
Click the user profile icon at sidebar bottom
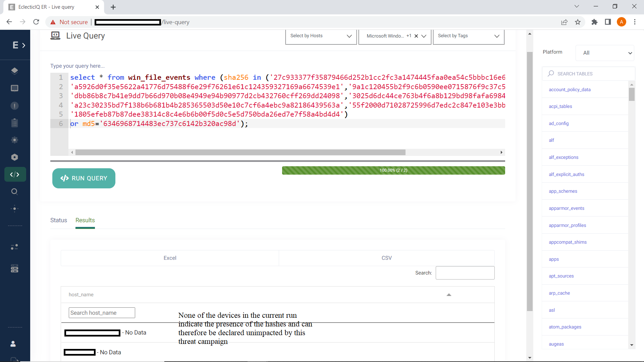13,344
